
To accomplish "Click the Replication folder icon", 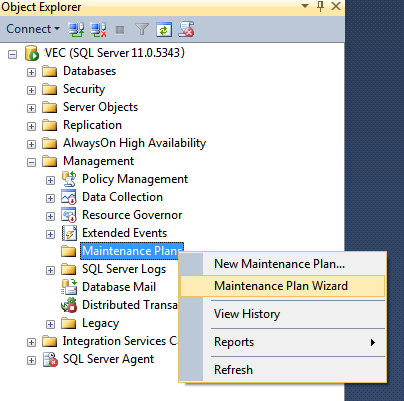I will 50,125.
